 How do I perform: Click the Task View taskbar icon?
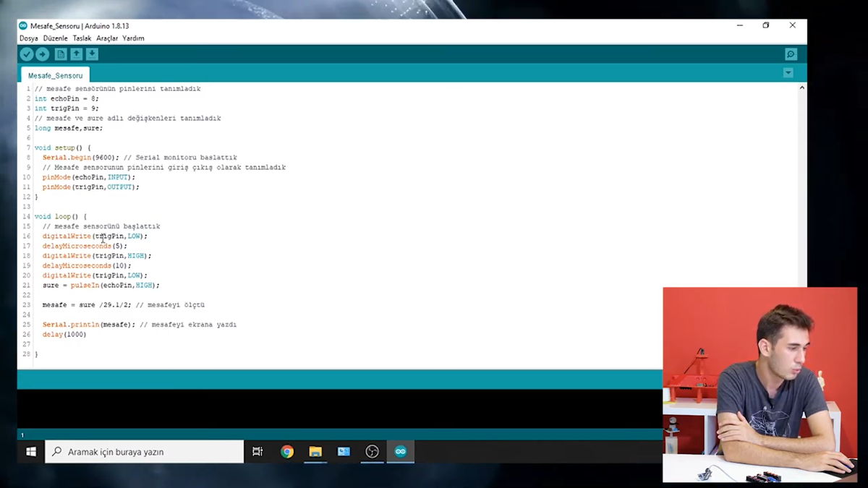pyautogui.click(x=258, y=452)
